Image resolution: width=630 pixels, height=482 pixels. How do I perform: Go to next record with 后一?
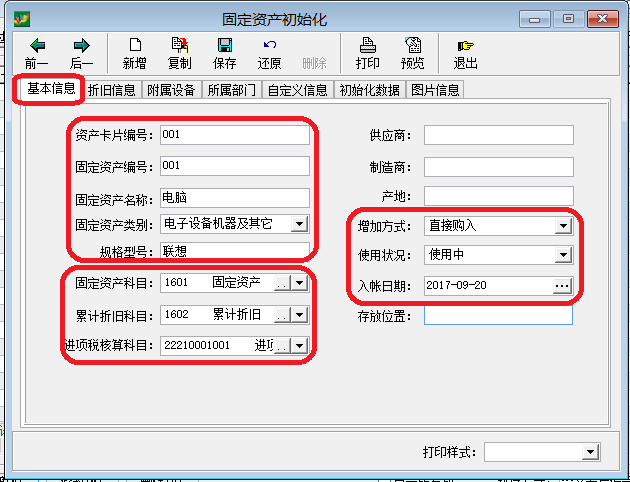[x=81, y=46]
